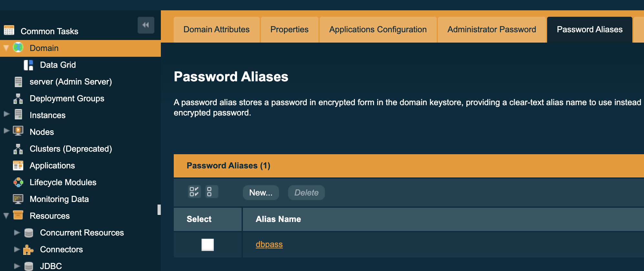Expand Concurrent Resources node
The height and width of the screenshot is (271, 644).
point(17,232)
